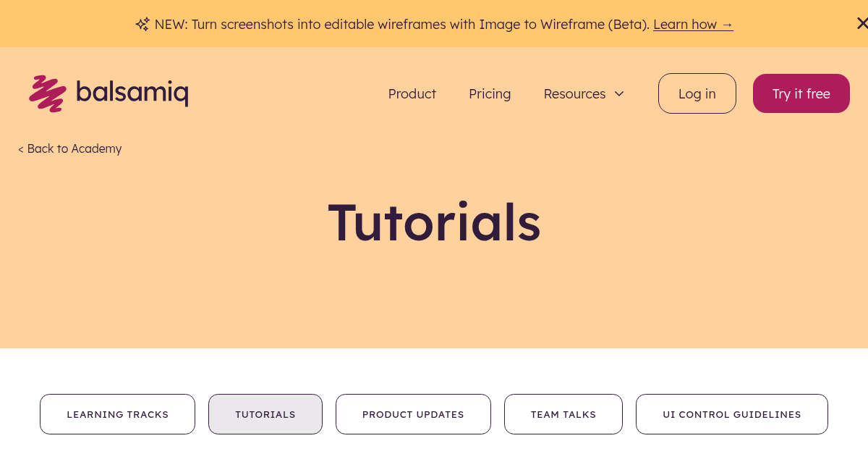Open the UI CONTROL GUIDELINES section
The width and height of the screenshot is (868, 454).
click(x=731, y=414)
